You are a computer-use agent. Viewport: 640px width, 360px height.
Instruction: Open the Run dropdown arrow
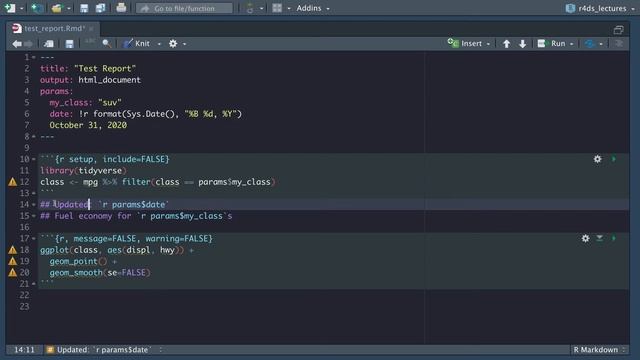click(x=571, y=44)
